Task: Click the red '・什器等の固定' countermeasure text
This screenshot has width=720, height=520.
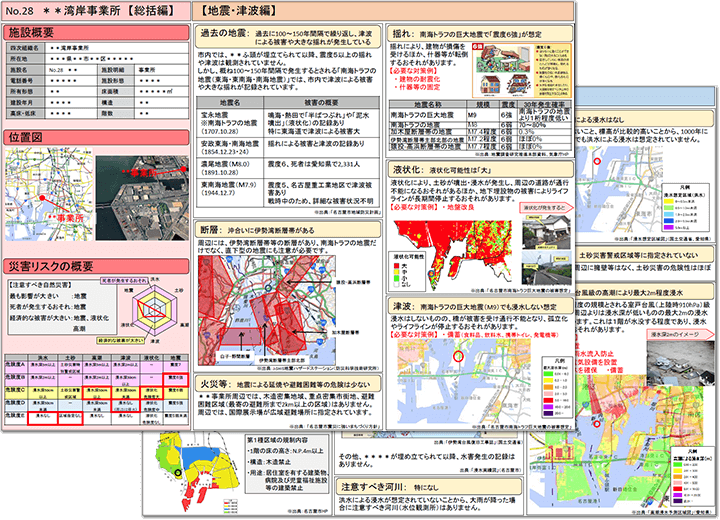Action: [416, 87]
